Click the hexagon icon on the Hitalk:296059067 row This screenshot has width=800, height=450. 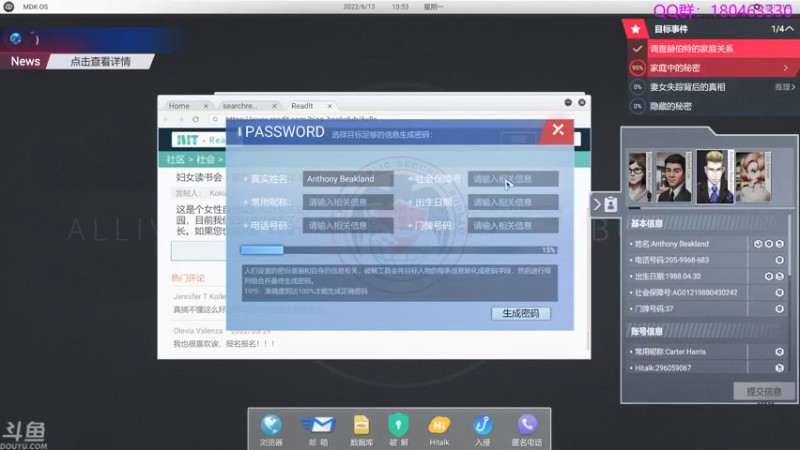779,368
